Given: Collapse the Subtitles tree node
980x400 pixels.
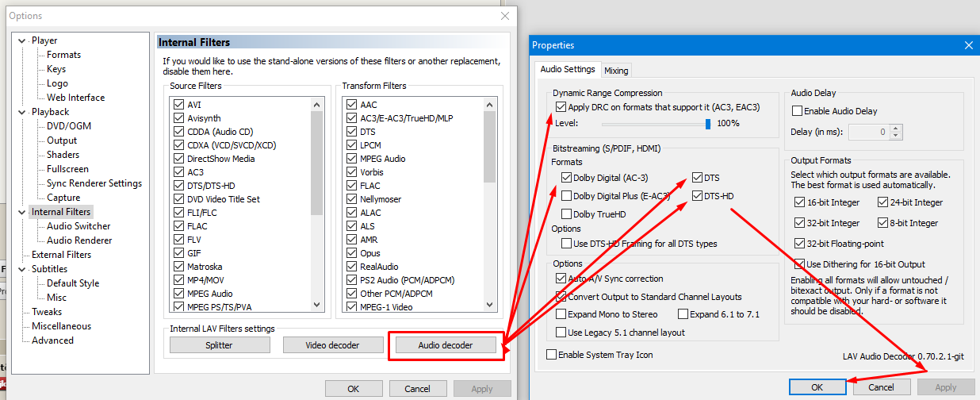Looking at the screenshot, I should click(x=22, y=269).
